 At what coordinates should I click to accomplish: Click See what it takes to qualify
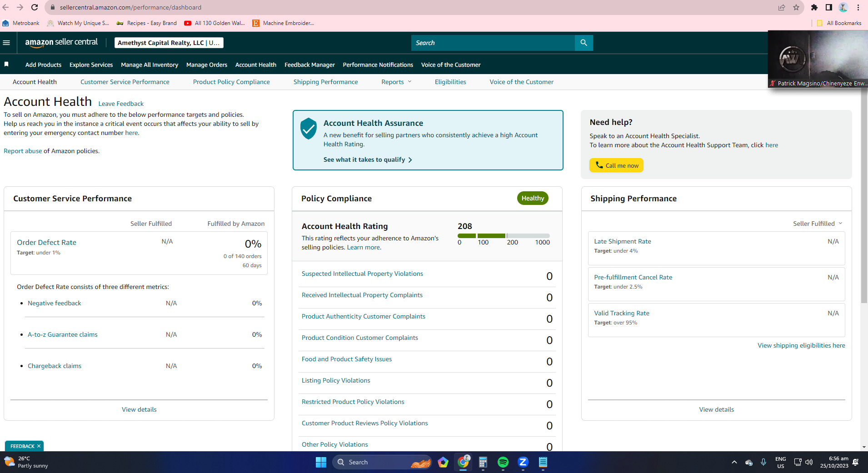coord(368,159)
